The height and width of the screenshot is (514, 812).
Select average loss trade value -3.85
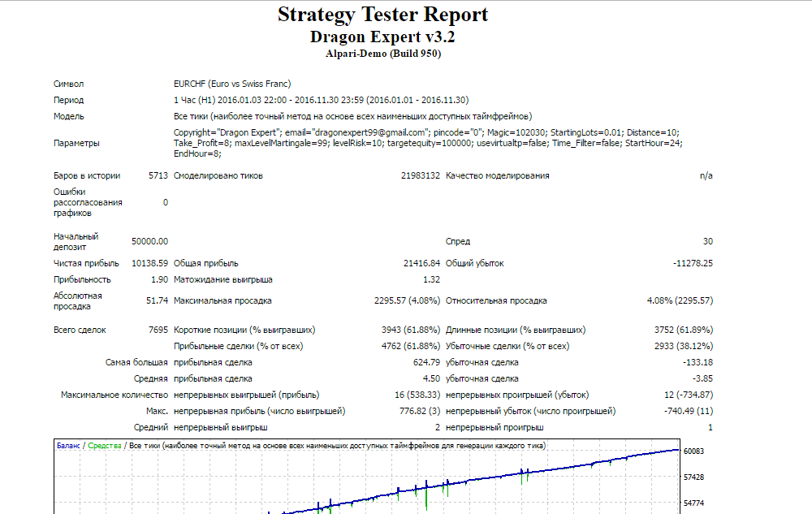[x=702, y=379]
